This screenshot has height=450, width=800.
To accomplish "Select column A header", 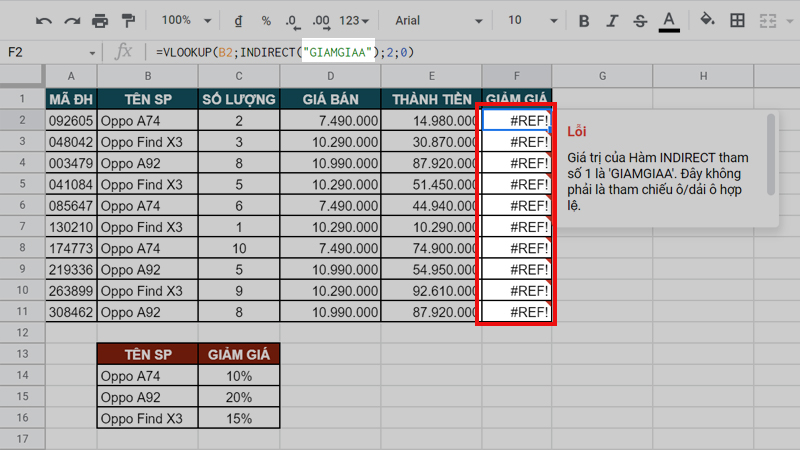I will point(71,76).
